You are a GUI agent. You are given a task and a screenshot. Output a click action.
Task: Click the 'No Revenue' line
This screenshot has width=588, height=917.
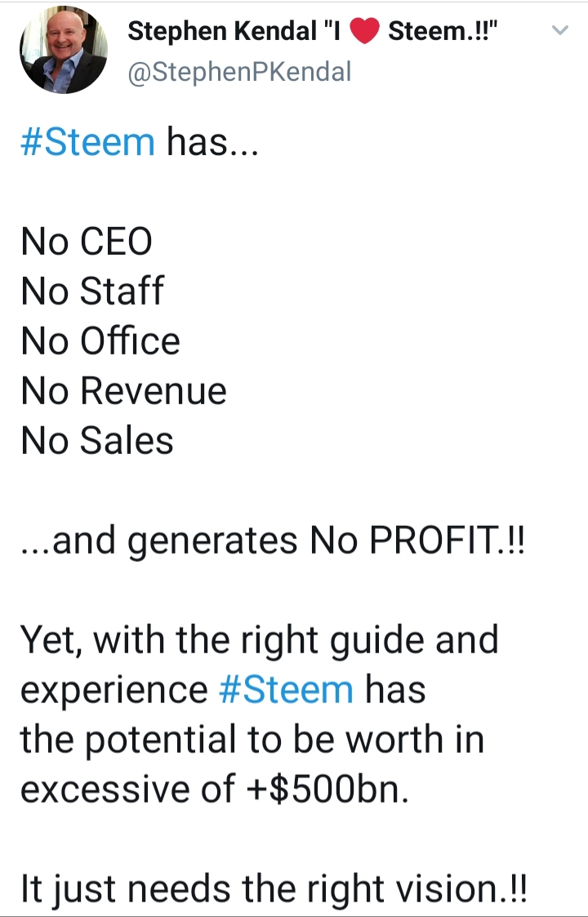pos(123,390)
